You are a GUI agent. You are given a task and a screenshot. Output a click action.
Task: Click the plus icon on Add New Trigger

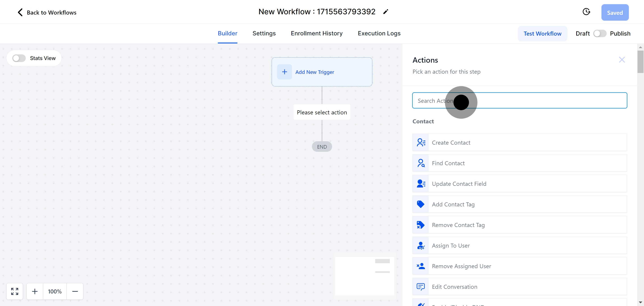[284, 72]
